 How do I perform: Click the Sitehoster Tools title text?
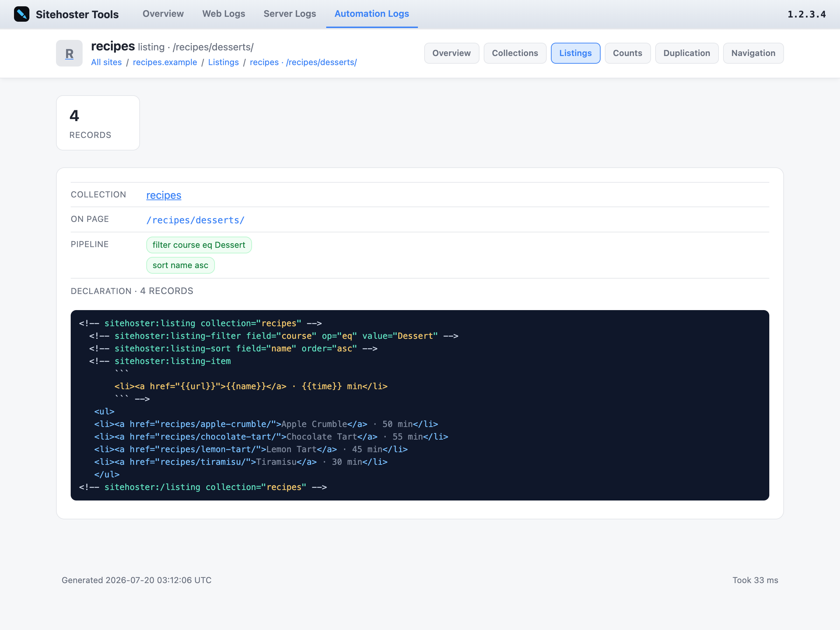point(77,14)
